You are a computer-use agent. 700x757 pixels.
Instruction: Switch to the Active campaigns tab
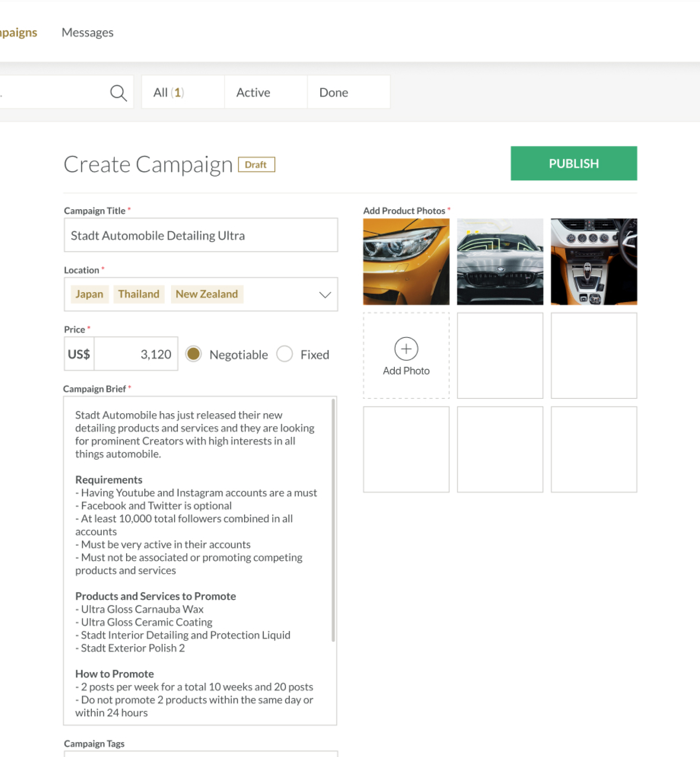click(x=253, y=92)
